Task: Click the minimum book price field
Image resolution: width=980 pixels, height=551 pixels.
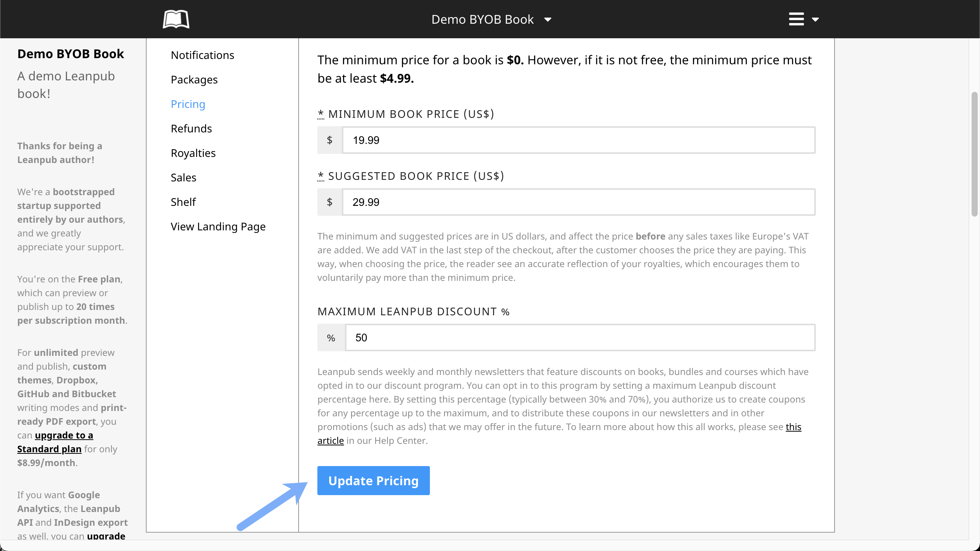Action: 578,140
